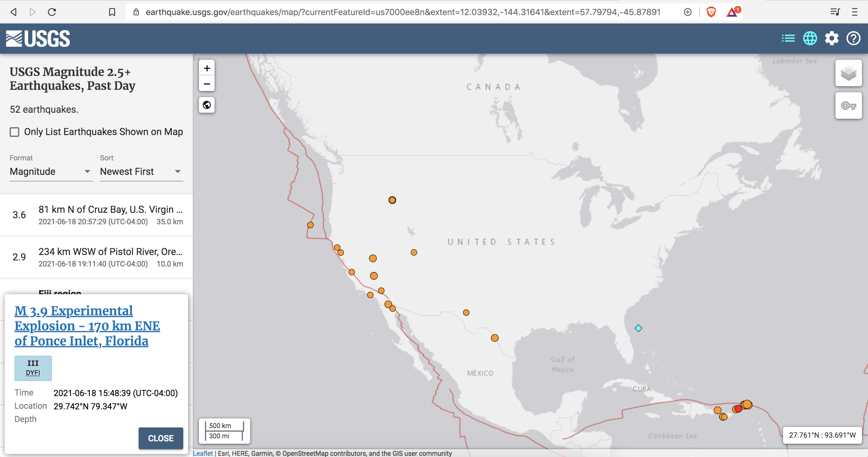The width and height of the screenshot is (868, 457).
Task: Open the Sort Newest First dropdown
Action: tap(141, 172)
